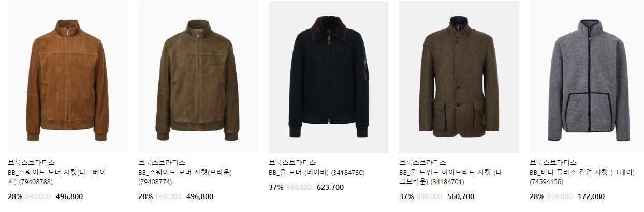
Task: Open the navy wool bomber jacket image
Action: pyautogui.click(x=329, y=77)
